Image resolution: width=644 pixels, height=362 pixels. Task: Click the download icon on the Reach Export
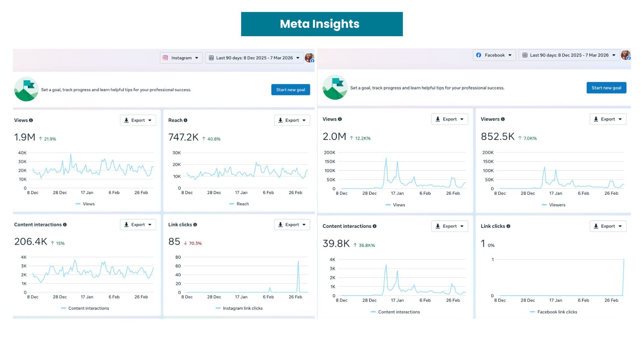click(x=280, y=120)
